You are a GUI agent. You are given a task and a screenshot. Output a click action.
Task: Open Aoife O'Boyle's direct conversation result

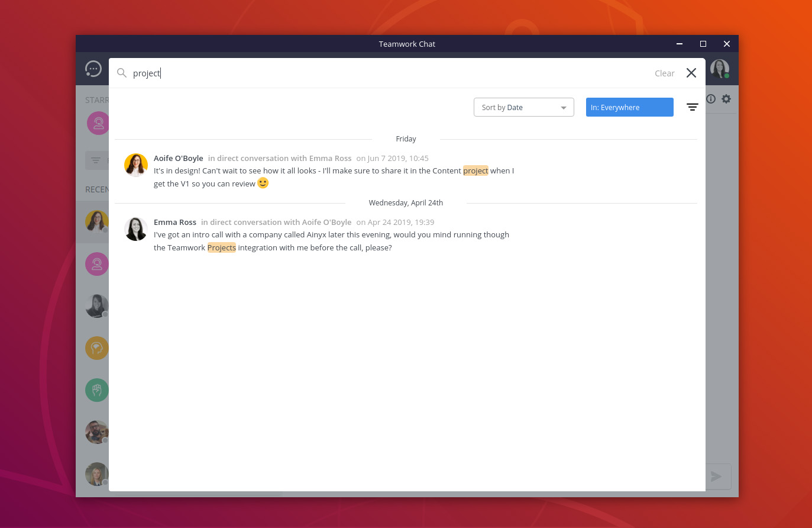pyautogui.click(x=179, y=158)
